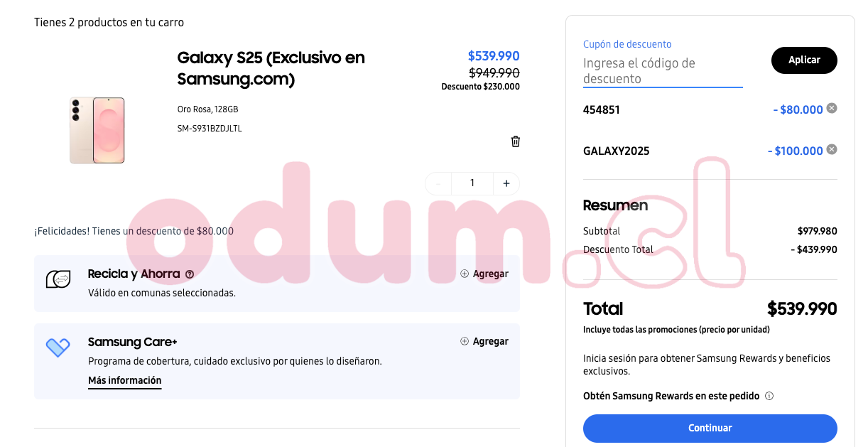Delete the Galaxy S25 with trash icon
Viewport: 868px width, 447px height.
tap(516, 141)
